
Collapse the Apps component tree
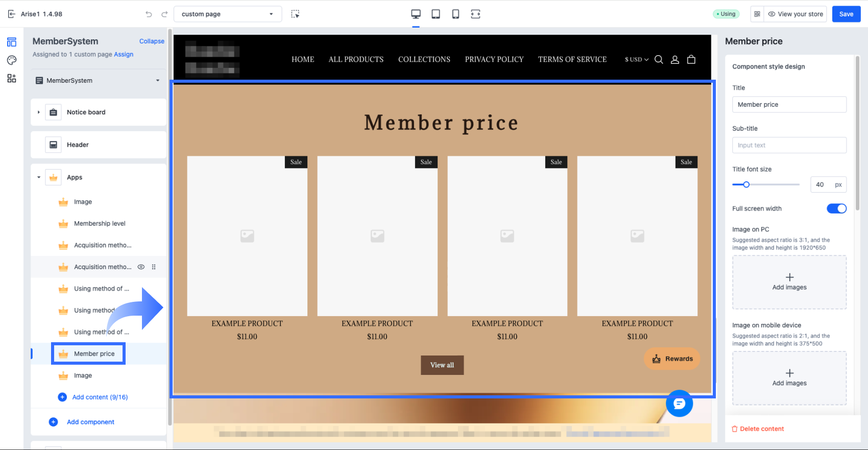tap(38, 178)
